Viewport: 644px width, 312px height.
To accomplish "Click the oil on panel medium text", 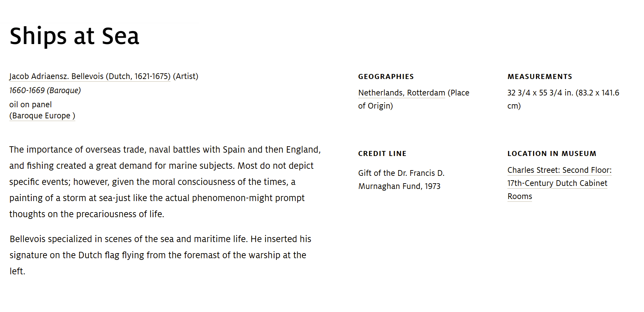I will [x=31, y=105].
